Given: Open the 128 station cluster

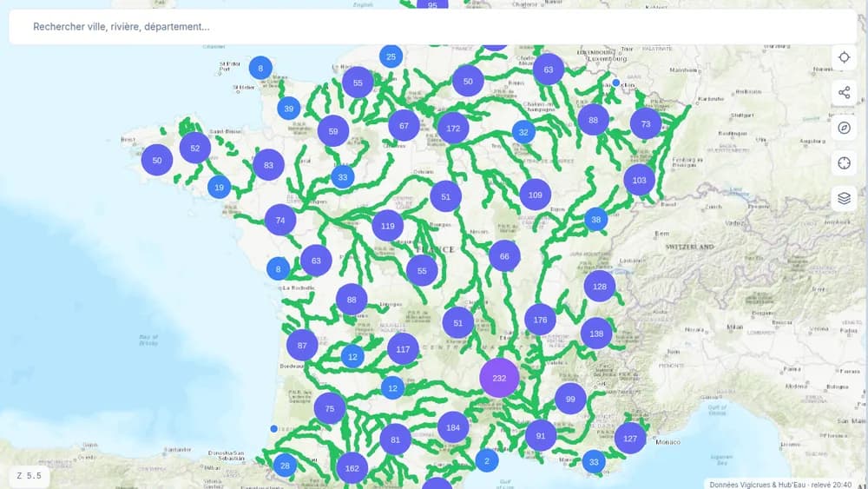Looking at the screenshot, I should point(600,287).
